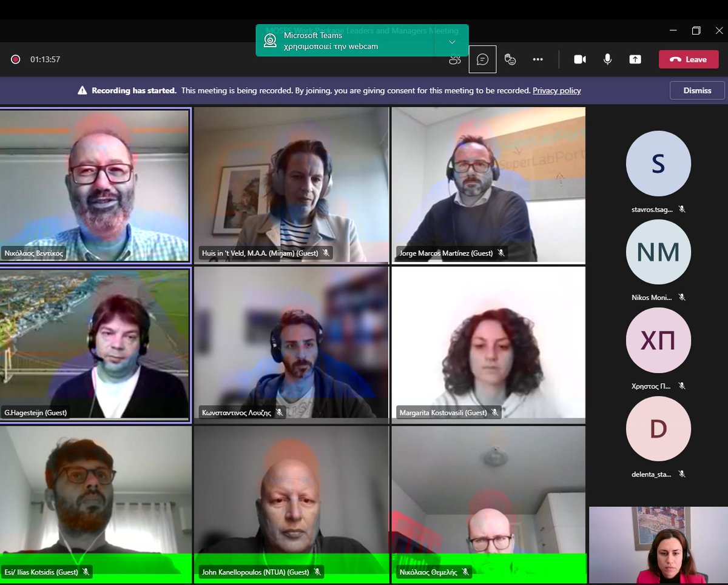The width and height of the screenshot is (728, 585).
Task: Open the Privacy policy link
Action: pos(557,90)
